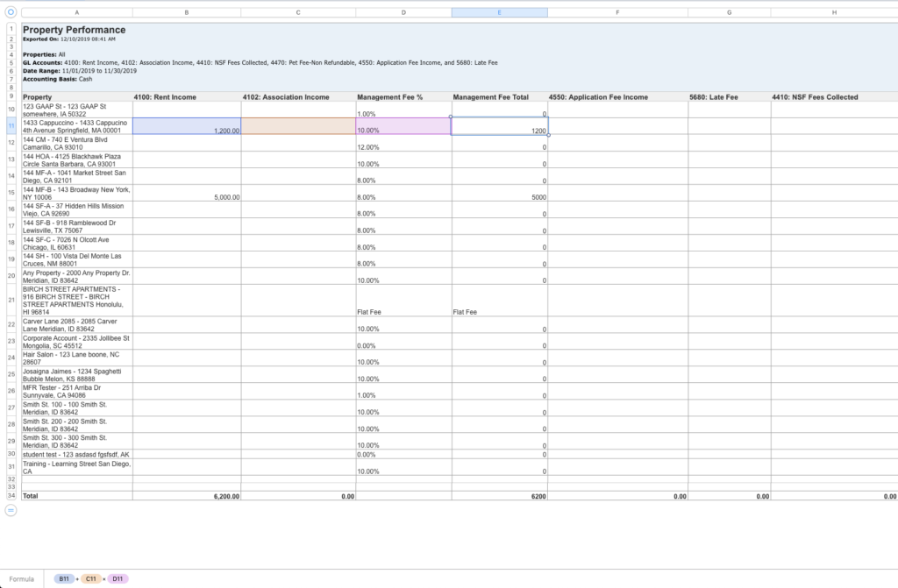Screen dimensions: 898x588
Task: Click the Property Performance title
Action: (74, 30)
